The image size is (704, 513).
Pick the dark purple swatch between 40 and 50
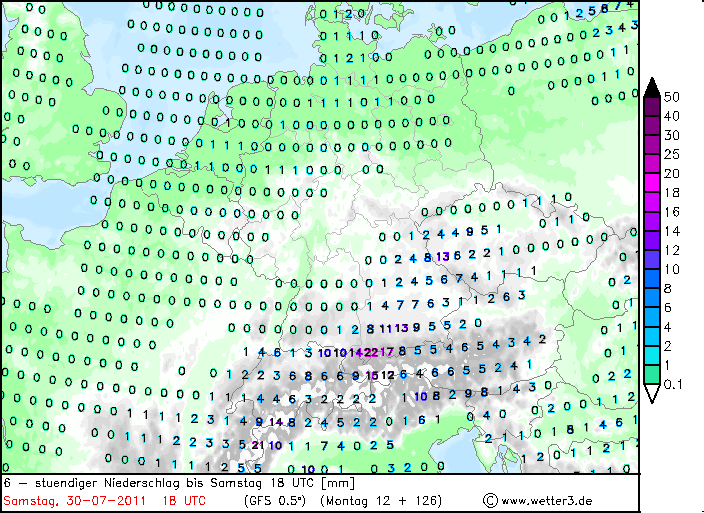(x=652, y=107)
